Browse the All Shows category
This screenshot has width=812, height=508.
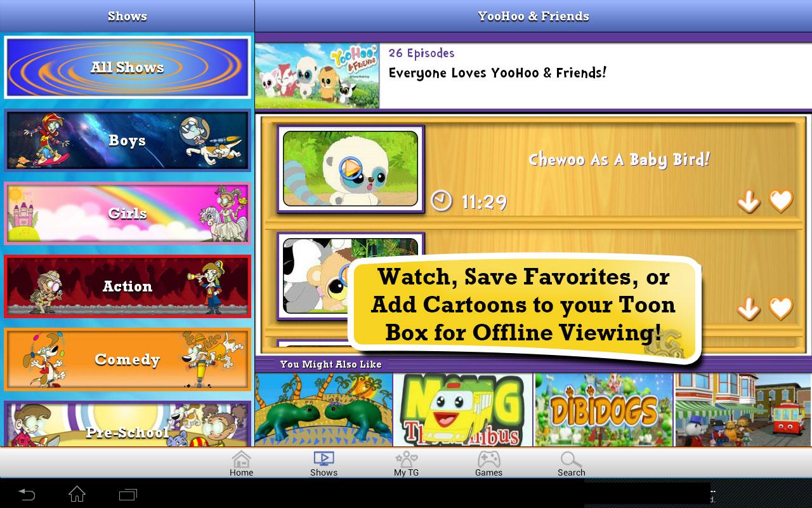tap(127, 67)
